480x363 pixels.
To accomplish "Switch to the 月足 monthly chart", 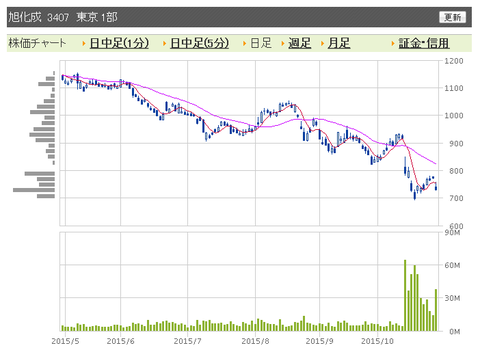I will tap(339, 43).
